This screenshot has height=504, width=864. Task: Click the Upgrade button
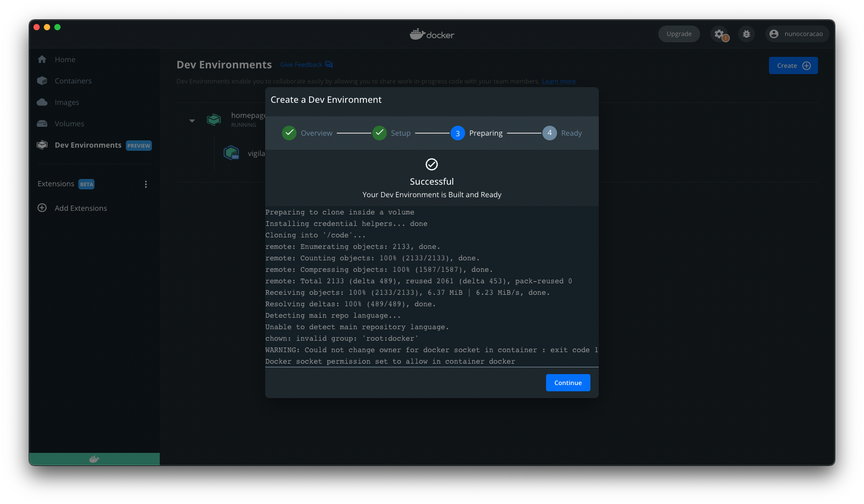click(679, 34)
